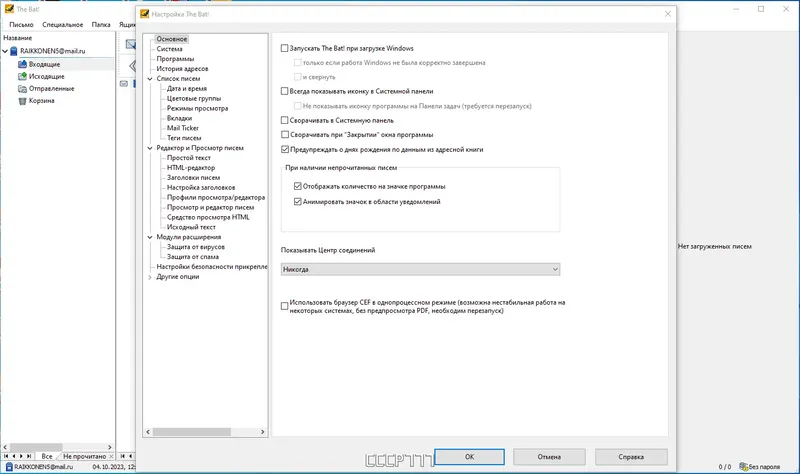Image resolution: width=800 pixels, height=474 pixels.
Task: Click The Bat! app icon in settings dialog title
Action: [x=144, y=14]
